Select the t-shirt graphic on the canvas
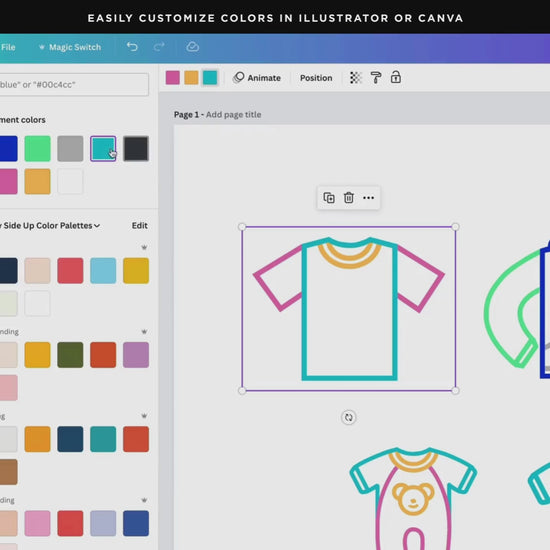The image size is (550, 550). point(349,309)
